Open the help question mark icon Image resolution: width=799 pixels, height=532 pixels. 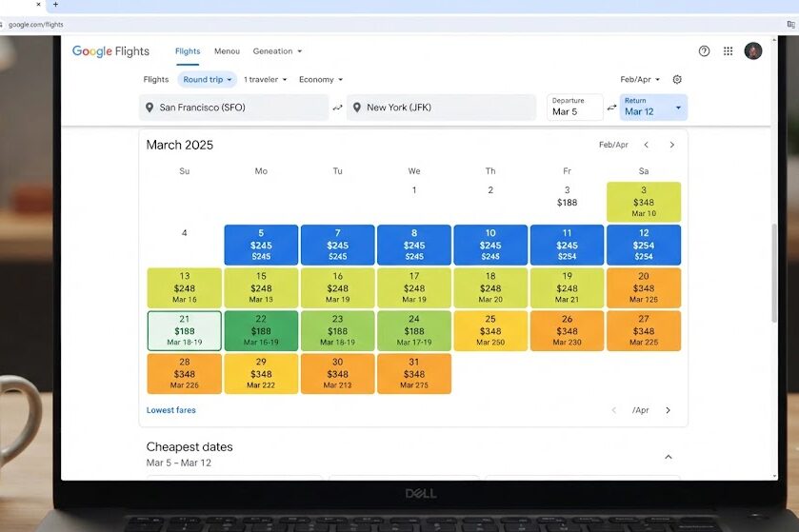tap(704, 50)
